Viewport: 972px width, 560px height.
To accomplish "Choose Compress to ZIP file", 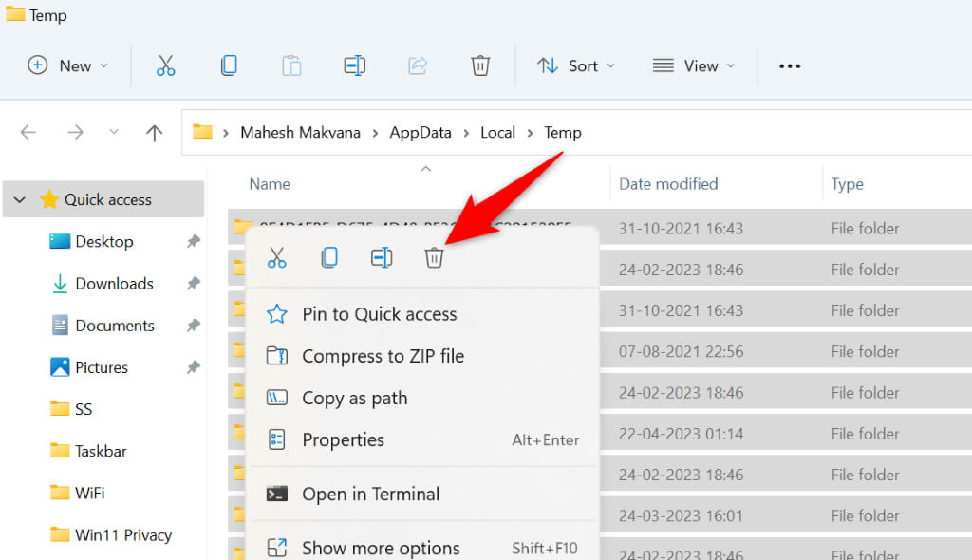I will click(383, 356).
